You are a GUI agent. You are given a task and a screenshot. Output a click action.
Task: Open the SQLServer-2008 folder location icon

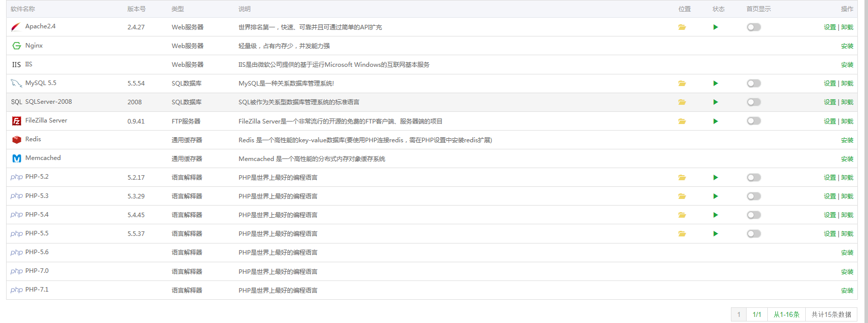(x=682, y=102)
